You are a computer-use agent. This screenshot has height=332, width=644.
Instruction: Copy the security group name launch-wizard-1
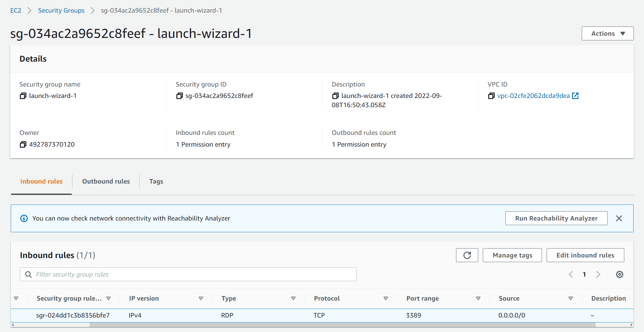(23, 96)
